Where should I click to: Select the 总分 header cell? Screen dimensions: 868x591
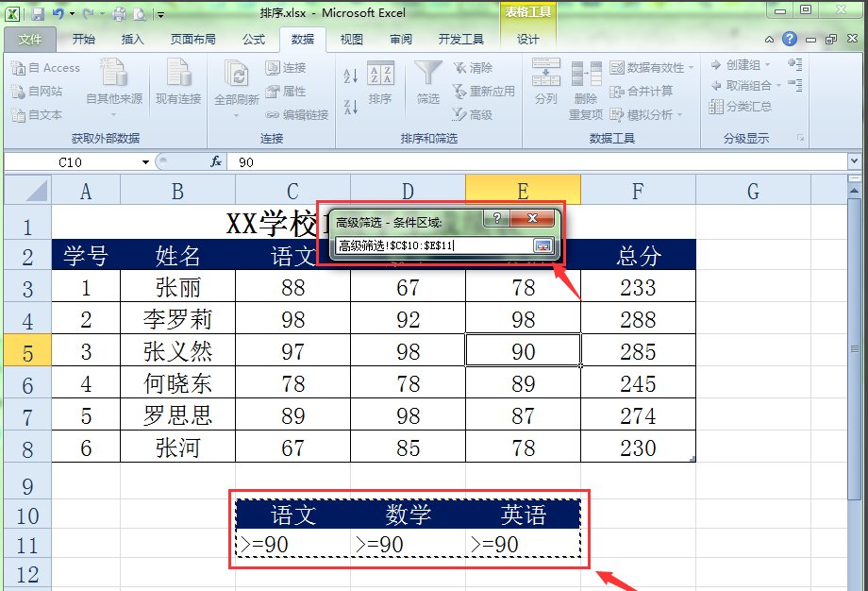[639, 255]
